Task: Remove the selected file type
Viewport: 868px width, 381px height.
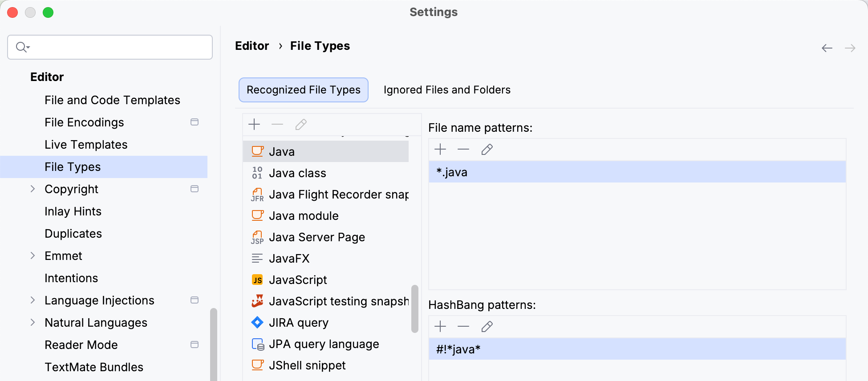Action: (277, 124)
